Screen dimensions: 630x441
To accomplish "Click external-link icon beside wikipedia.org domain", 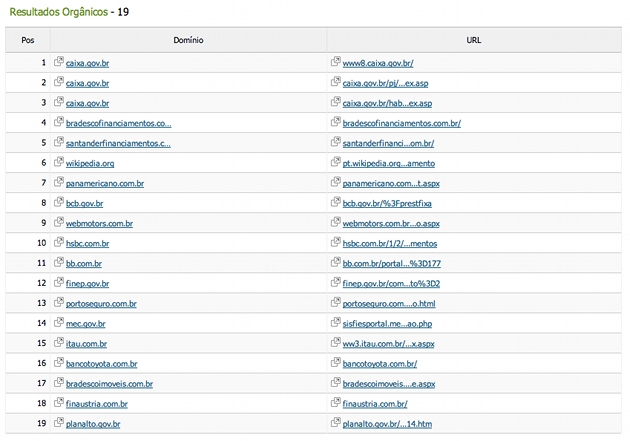I will (x=59, y=162).
